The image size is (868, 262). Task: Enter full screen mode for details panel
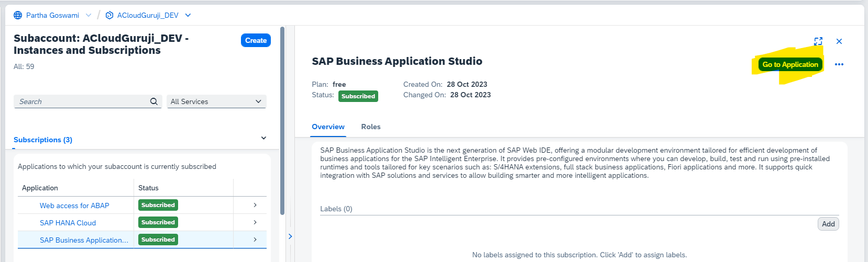(x=818, y=41)
